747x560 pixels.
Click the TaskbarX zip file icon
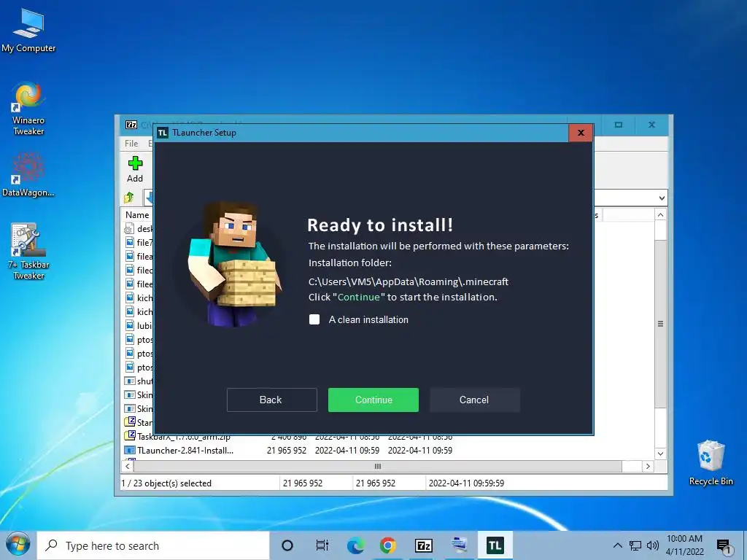click(x=130, y=436)
